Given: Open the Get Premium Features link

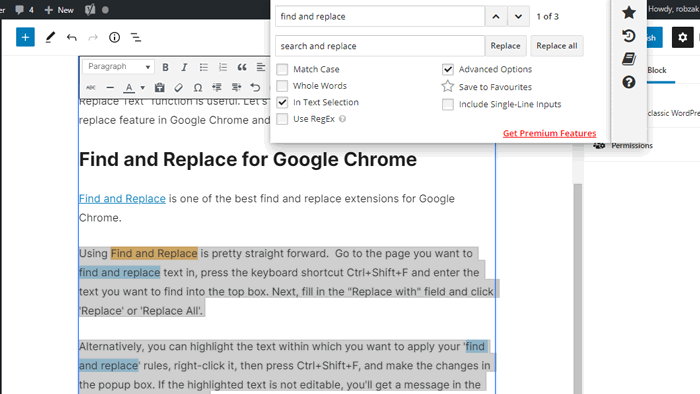Looking at the screenshot, I should (x=550, y=133).
